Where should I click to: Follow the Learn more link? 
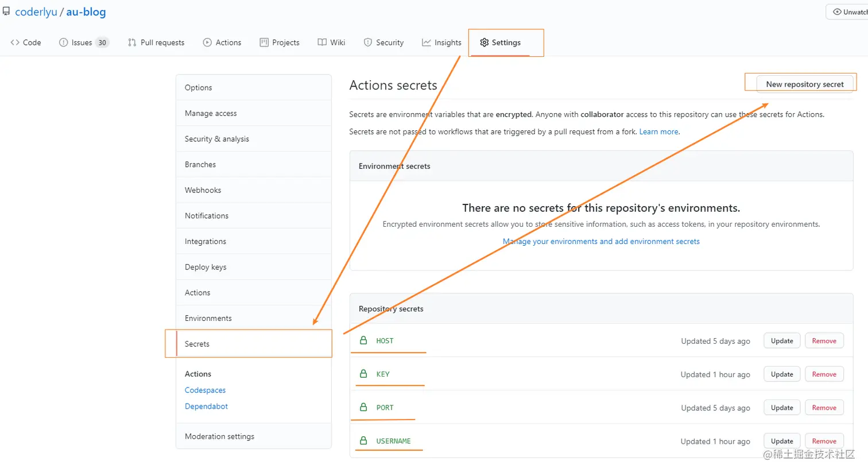(658, 131)
